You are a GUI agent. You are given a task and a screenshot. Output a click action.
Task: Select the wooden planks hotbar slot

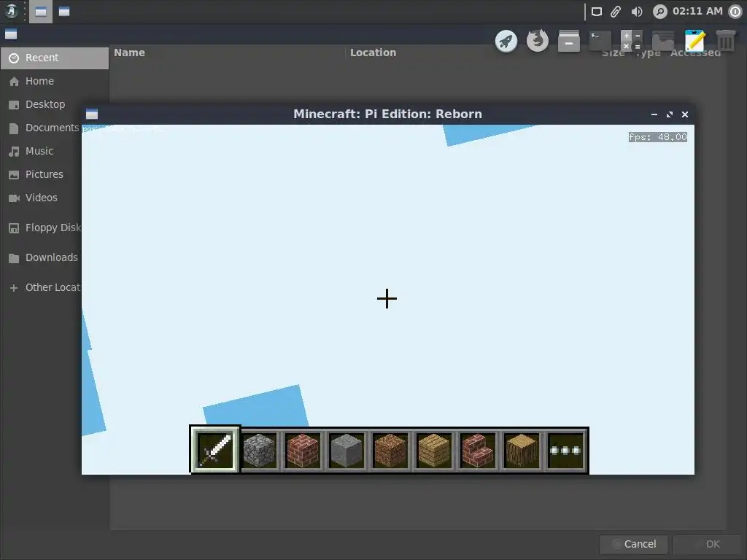[x=435, y=450]
